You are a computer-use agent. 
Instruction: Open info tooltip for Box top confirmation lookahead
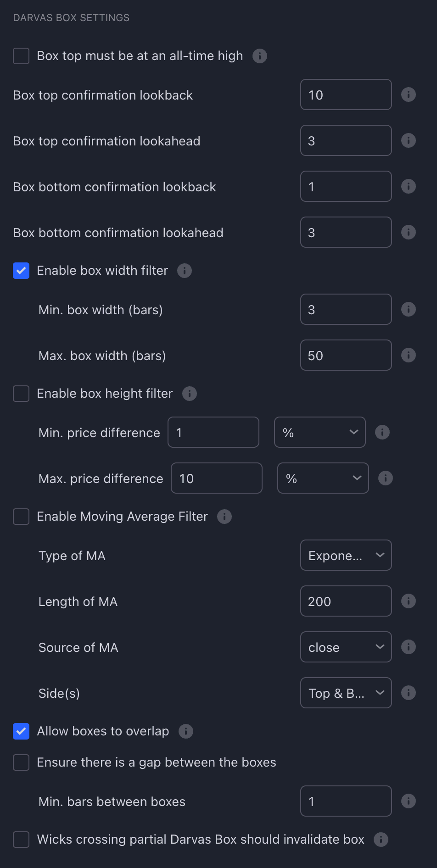[408, 140]
